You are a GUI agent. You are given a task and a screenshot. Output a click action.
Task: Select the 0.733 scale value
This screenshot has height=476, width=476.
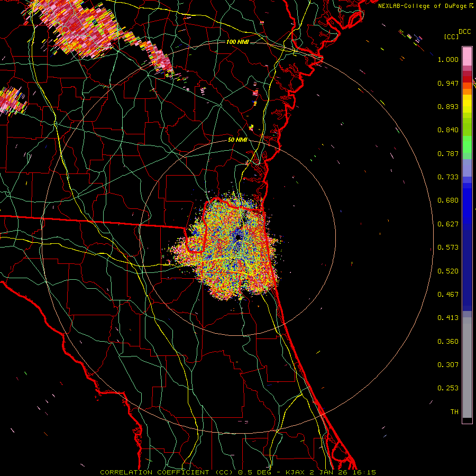[x=448, y=177]
